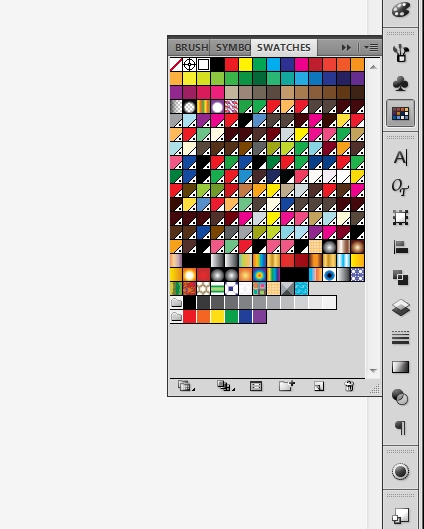Open the Pathfinder panel icon
Screen dimensions: 424x529
pos(400,277)
